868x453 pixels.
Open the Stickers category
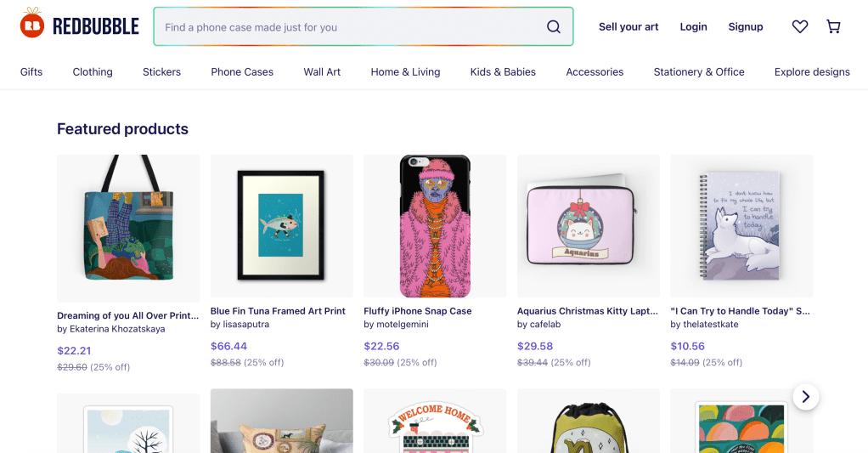161,72
